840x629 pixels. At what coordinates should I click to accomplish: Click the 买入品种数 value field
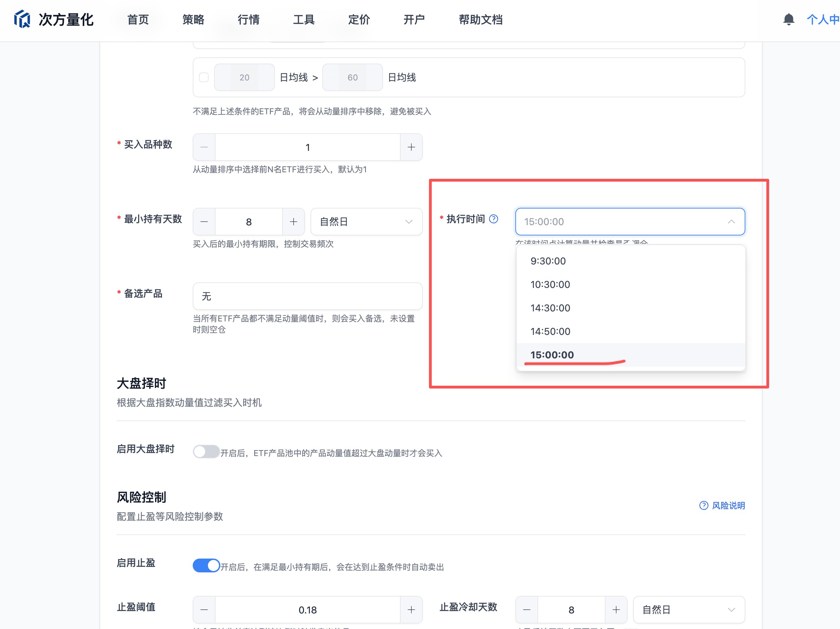click(308, 147)
